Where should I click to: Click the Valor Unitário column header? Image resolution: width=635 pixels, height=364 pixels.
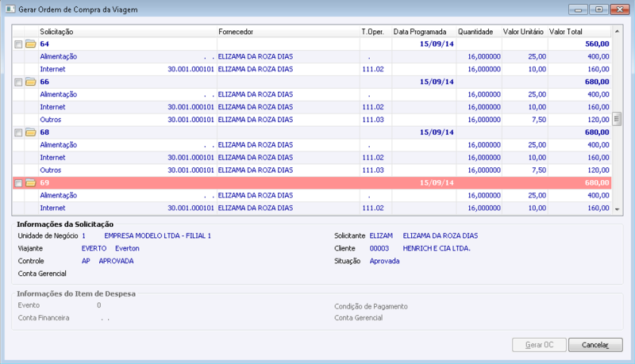525,32
